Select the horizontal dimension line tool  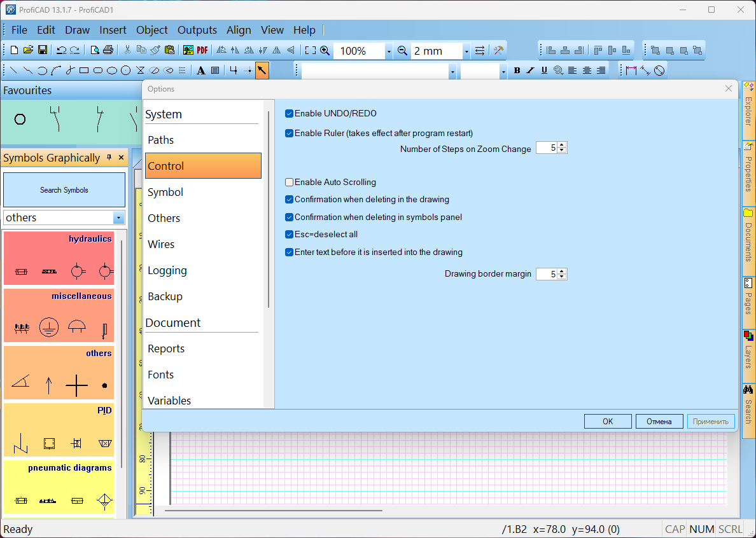[x=631, y=71]
